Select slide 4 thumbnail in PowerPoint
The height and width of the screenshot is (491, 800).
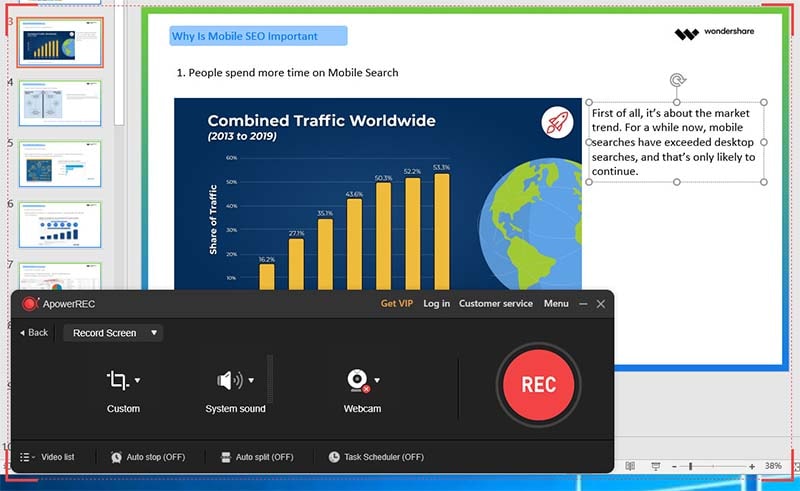pyautogui.click(x=60, y=103)
